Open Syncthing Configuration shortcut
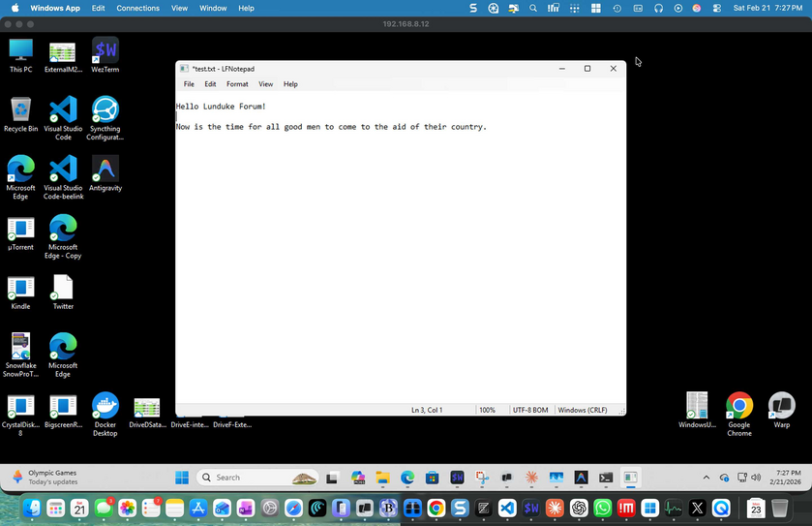Screen dimensions: 812x526 point(105,109)
